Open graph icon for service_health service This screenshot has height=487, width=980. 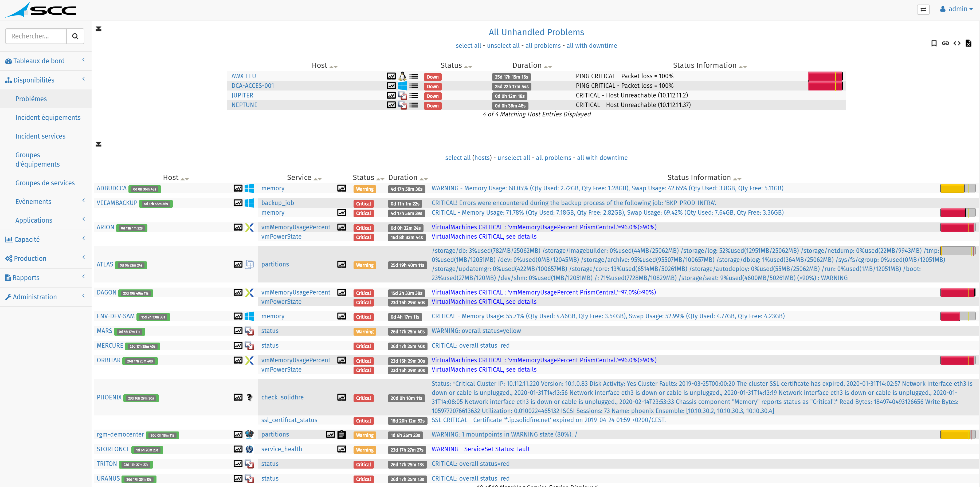(342, 449)
